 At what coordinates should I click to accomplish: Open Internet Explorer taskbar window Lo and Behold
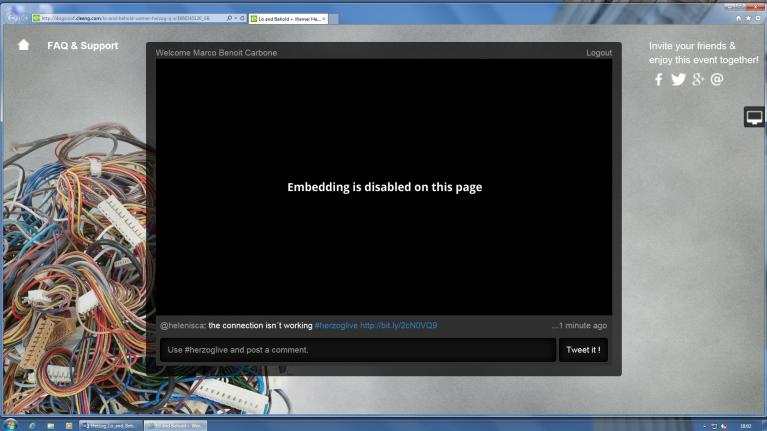(176, 425)
